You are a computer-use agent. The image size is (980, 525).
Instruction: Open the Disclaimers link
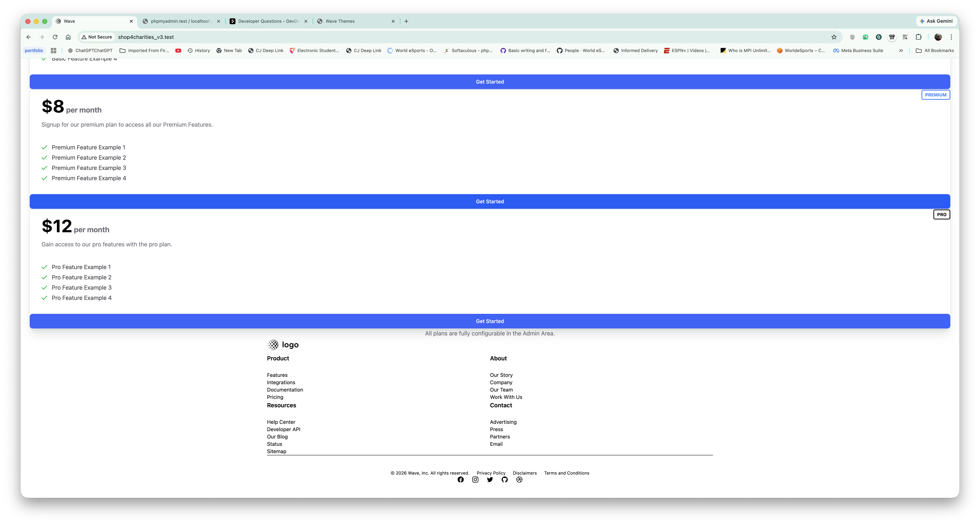pos(525,473)
